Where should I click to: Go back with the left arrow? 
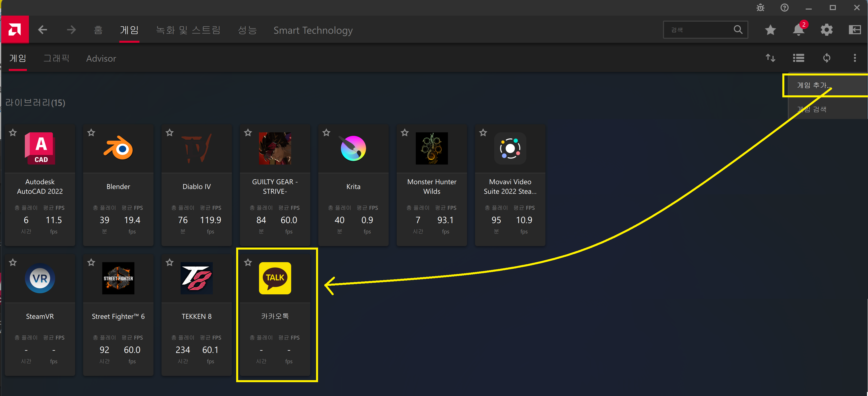pos(42,30)
